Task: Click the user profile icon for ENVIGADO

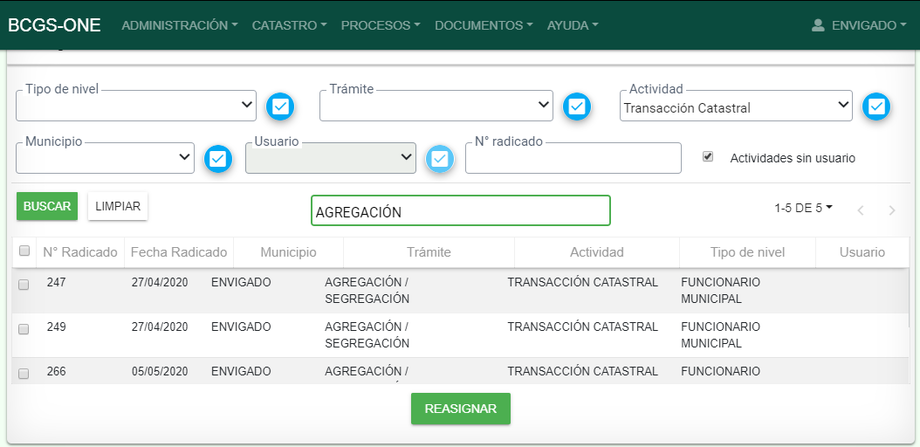Action: [818, 25]
